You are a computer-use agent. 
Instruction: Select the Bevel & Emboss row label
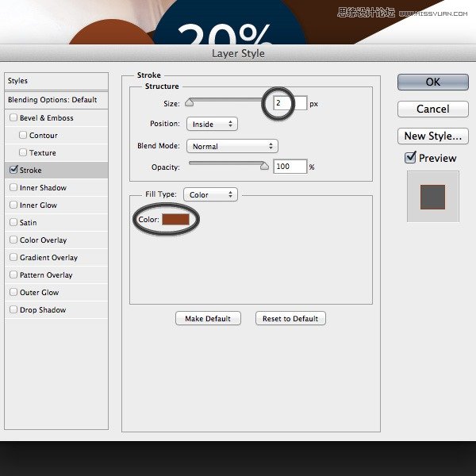click(47, 118)
